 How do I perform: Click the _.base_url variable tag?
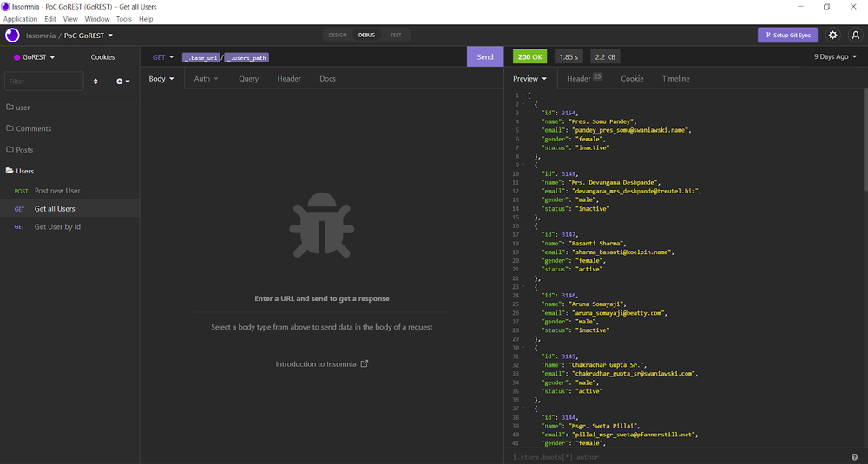pyautogui.click(x=201, y=57)
